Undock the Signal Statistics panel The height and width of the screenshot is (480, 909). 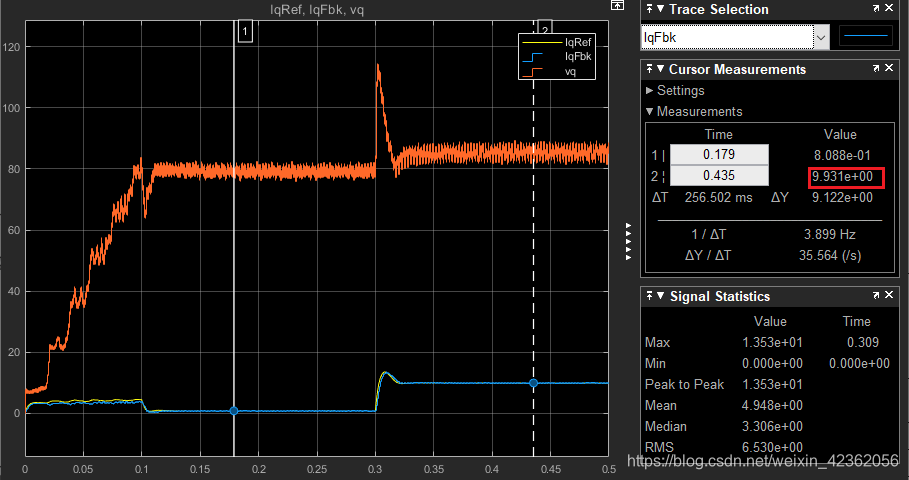coord(876,296)
